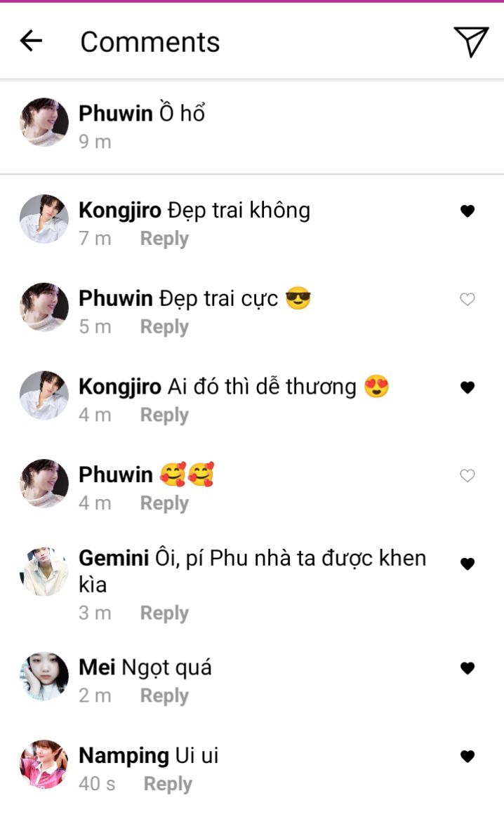The height and width of the screenshot is (838, 504).
Task: Open Namping username link
Action: 124,756
